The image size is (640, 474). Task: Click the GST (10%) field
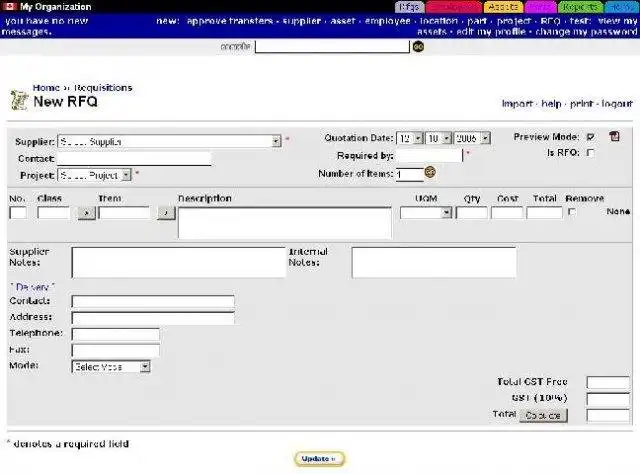(x=608, y=399)
